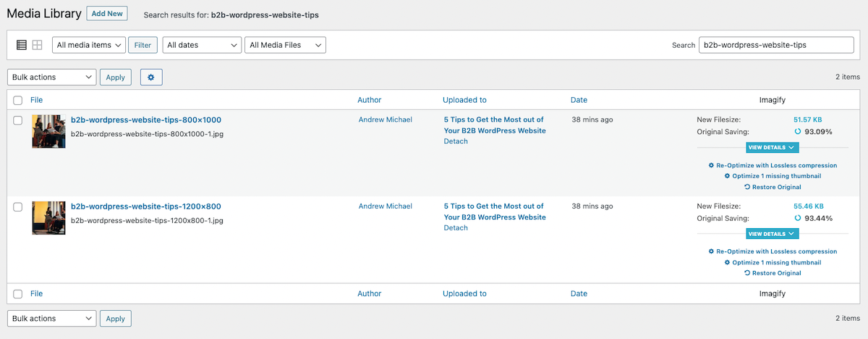Open the All media items dropdown
The width and height of the screenshot is (868, 339).
click(89, 45)
